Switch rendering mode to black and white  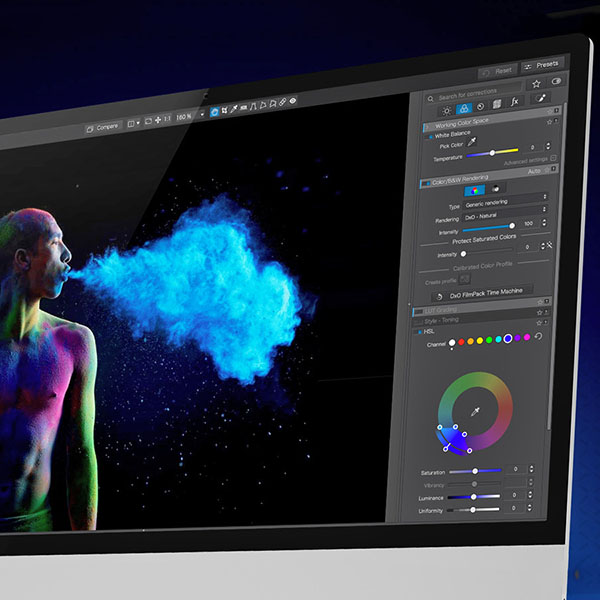click(496, 187)
